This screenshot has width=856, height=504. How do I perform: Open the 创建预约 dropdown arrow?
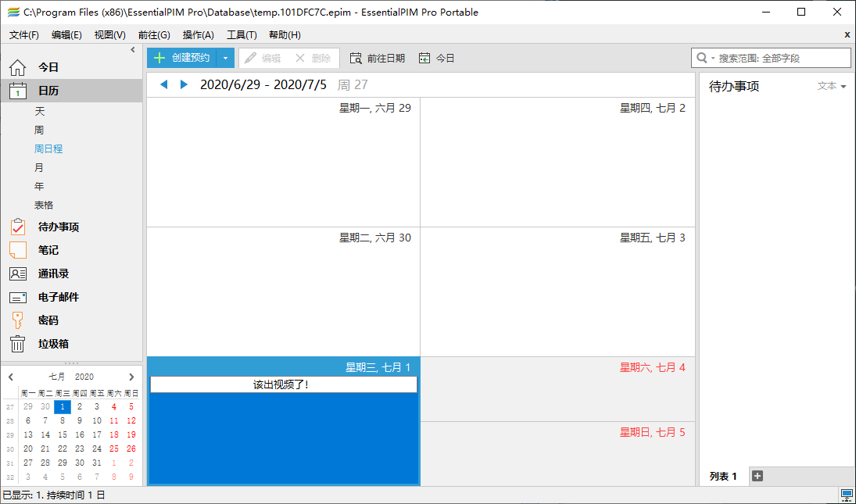225,57
